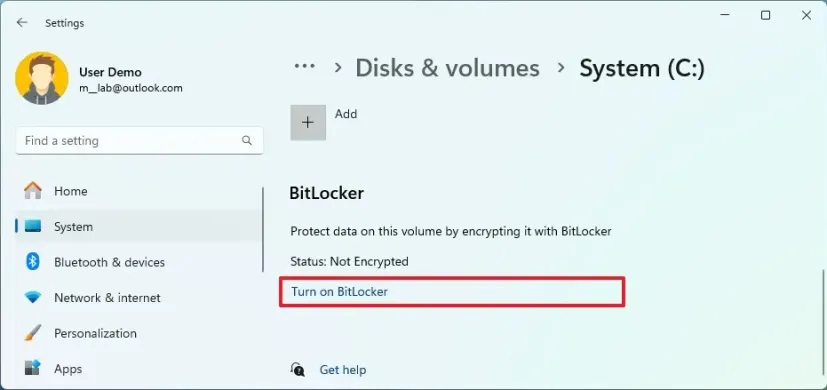This screenshot has width=827, height=390.
Task: Select the Home house icon
Action: pyautogui.click(x=33, y=191)
